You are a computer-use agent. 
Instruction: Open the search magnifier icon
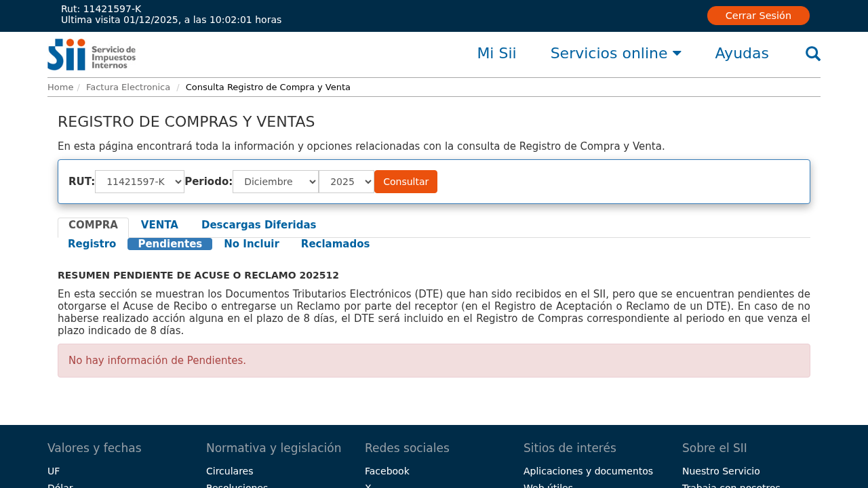pyautogui.click(x=812, y=54)
